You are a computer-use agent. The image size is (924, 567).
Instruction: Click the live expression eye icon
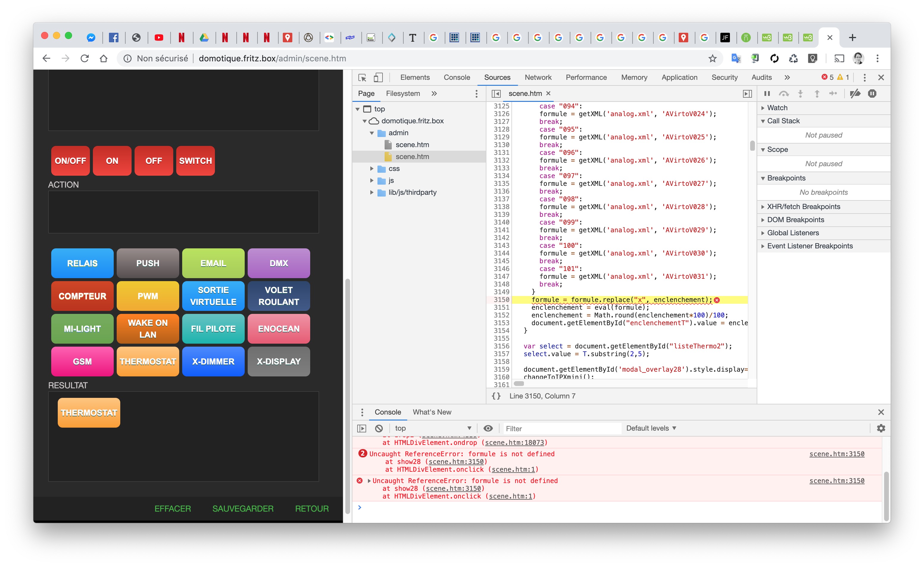point(488,428)
